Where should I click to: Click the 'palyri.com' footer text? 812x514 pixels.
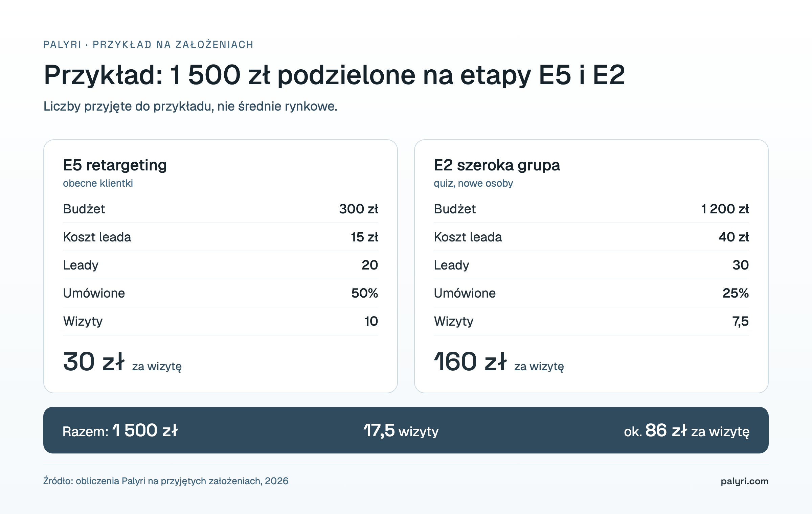[x=745, y=481]
